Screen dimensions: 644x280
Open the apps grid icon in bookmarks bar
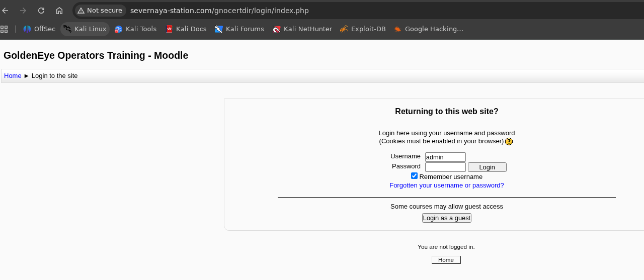click(x=4, y=29)
